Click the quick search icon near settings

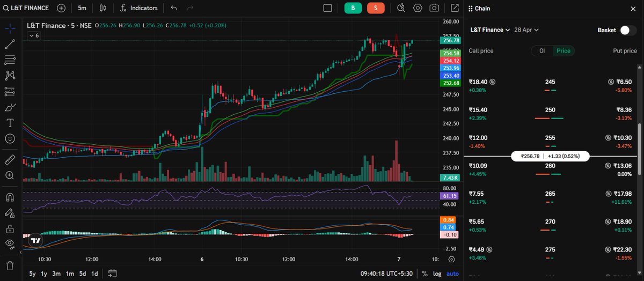coord(401,8)
